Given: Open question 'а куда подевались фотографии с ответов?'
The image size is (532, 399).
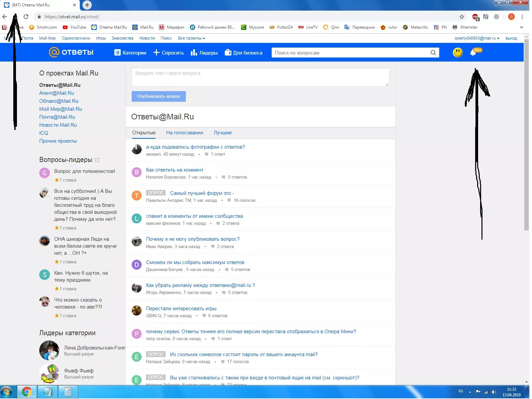Looking at the screenshot, I should pyautogui.click(x=196, y=147).
